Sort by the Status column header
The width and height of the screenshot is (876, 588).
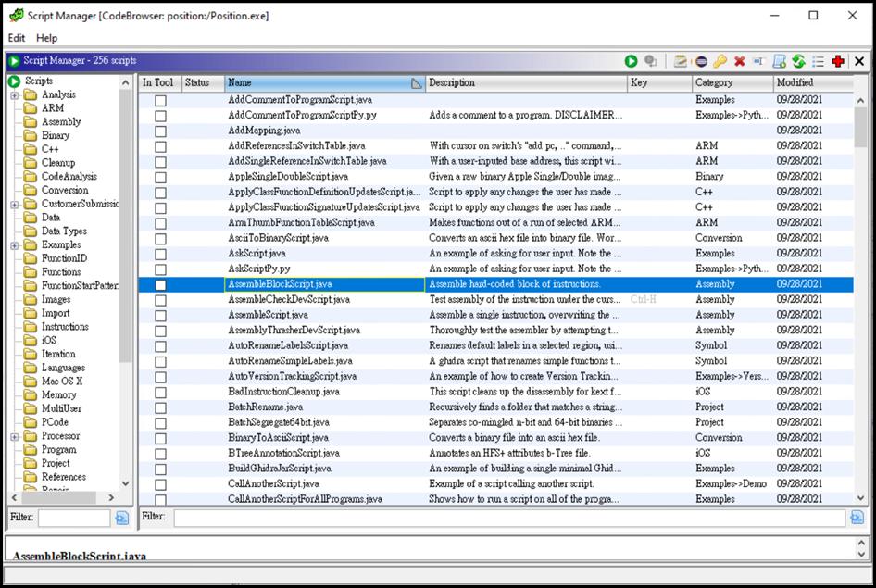coord(203,82)
